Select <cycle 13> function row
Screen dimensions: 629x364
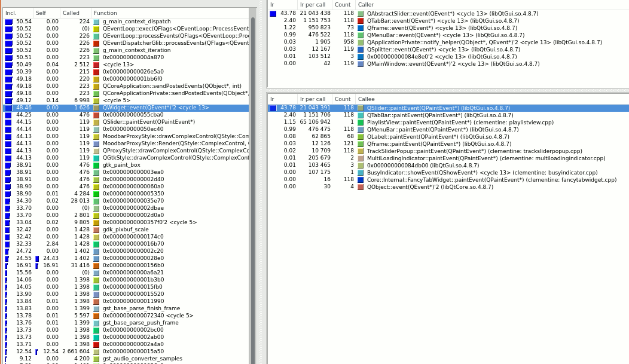[x=126, y=65]
